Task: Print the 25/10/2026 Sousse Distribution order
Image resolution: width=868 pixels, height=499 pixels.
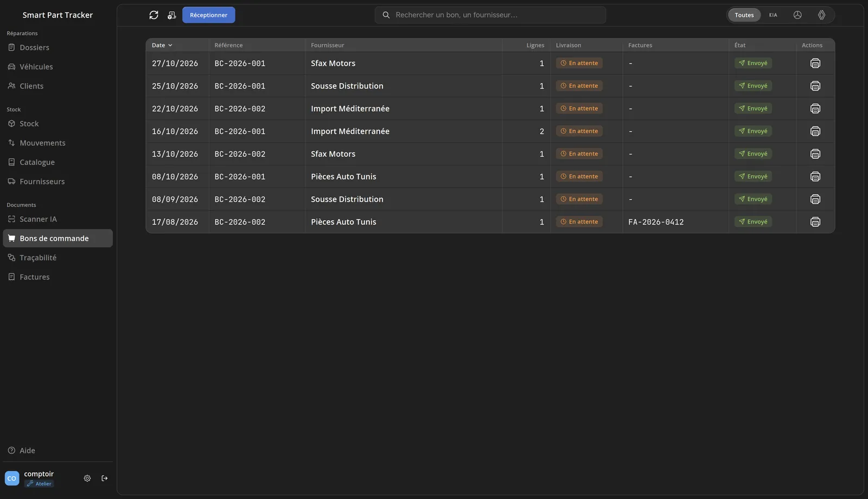Action: tap(815, 86)
